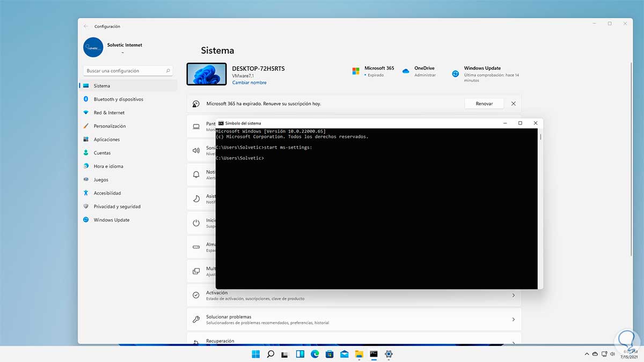The image size is (644, 362).
Task: Select the Settings gear taskbar icon
Action: pos(389,354)
